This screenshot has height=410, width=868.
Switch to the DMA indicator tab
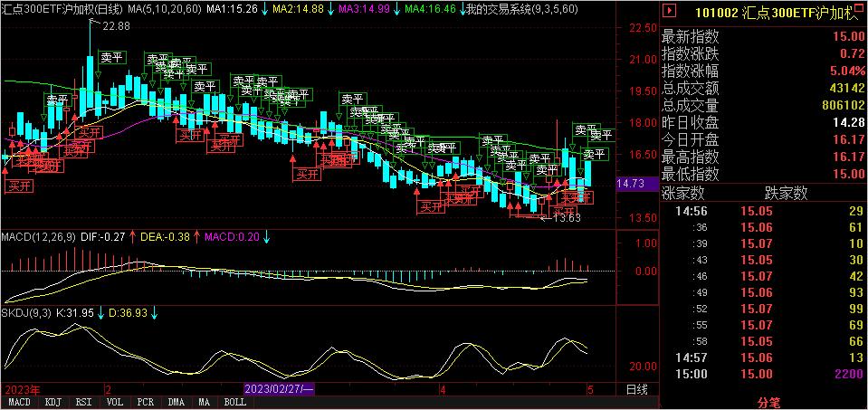(176, 402)
